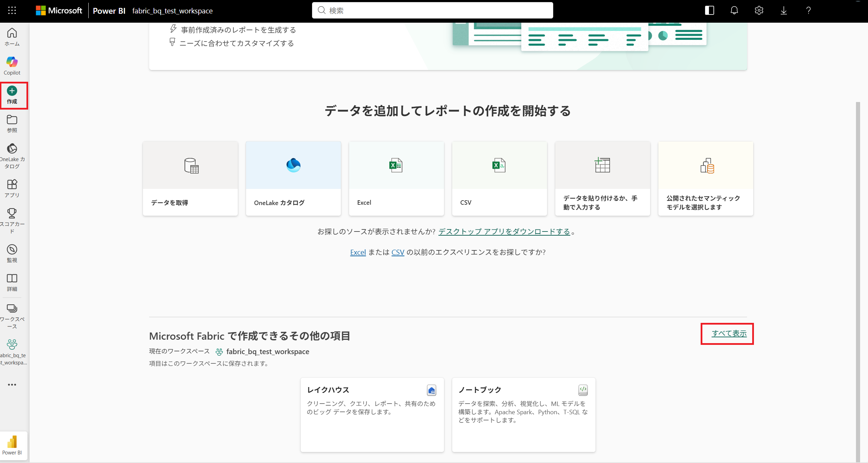Click the 検索 search field

432,10
